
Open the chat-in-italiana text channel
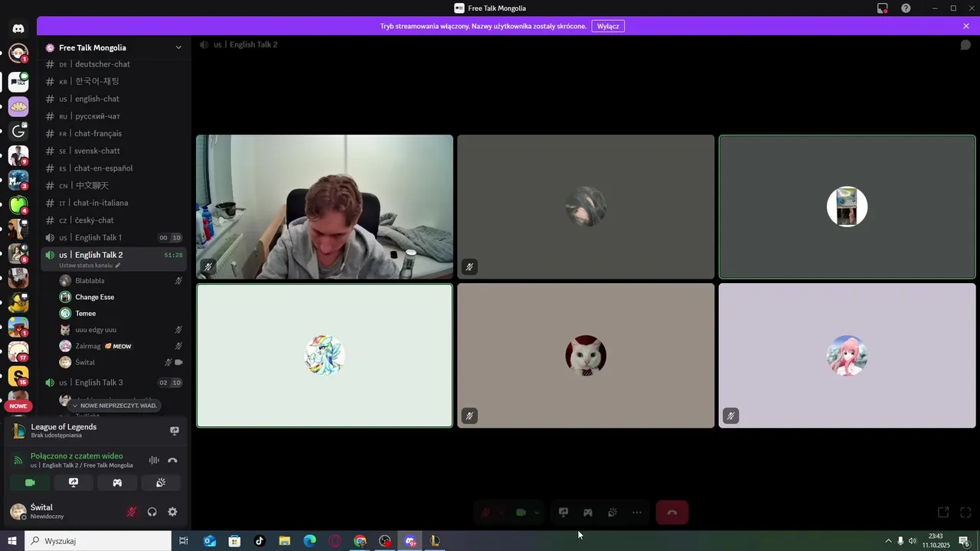pyautogui.click(x=115, y=203)
